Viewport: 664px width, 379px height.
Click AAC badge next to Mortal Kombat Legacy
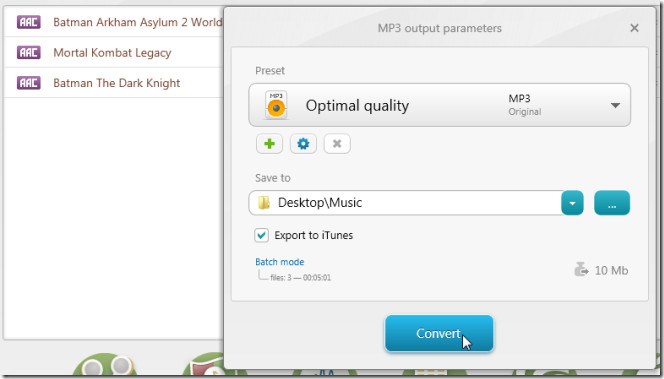coord(29,53)
